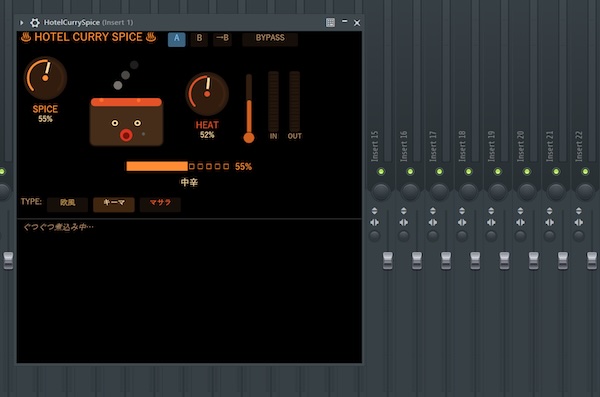
Task: Click Insert 20 stereo separation knob
Action: [x=520, y=236]
